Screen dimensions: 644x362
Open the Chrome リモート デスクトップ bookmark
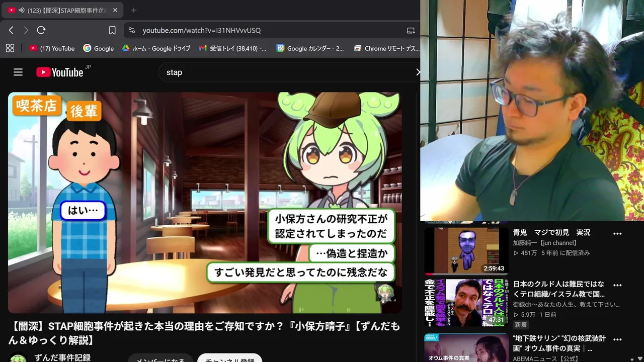pos(386,48)
